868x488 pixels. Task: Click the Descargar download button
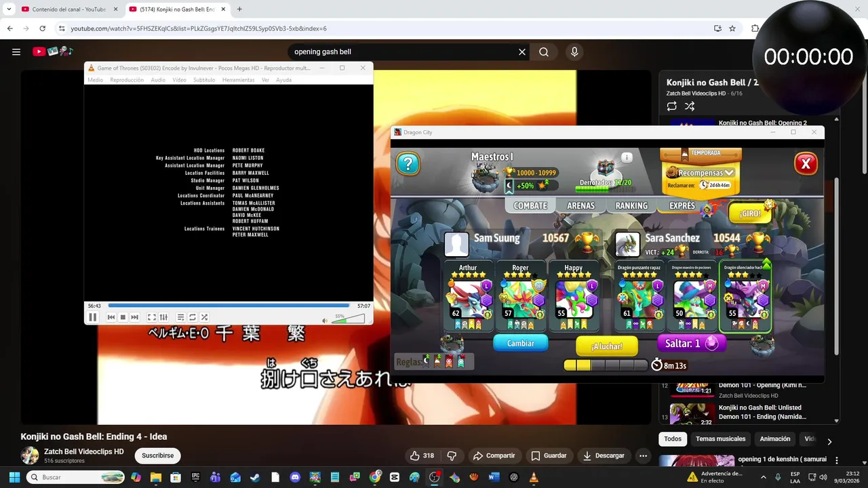pos(604,455)
